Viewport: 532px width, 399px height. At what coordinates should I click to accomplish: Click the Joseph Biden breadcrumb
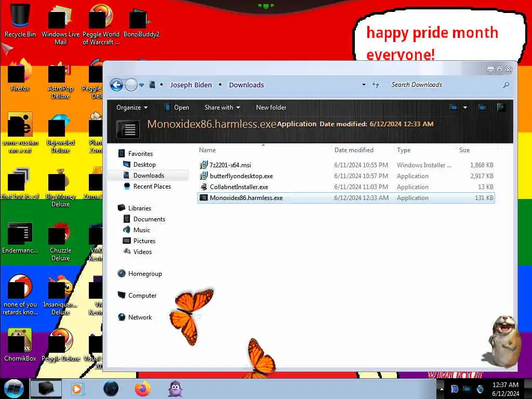pyautogui.click(x=191, y=85)
